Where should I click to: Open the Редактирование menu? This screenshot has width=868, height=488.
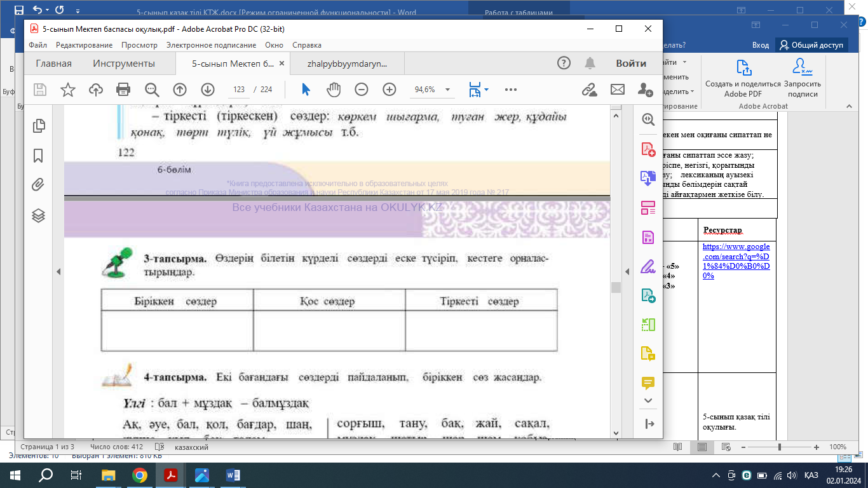[84, 45]
